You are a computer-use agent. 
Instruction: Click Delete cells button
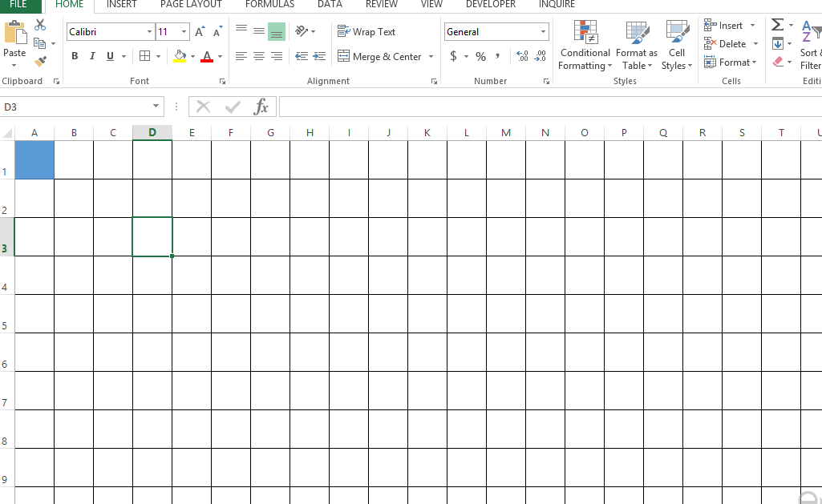tap(725, 44)
